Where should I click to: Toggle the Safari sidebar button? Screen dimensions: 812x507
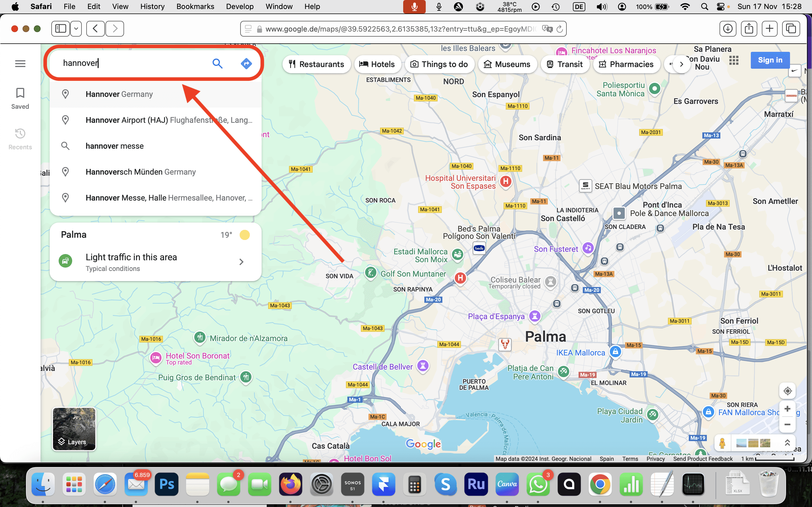(61, 28)
